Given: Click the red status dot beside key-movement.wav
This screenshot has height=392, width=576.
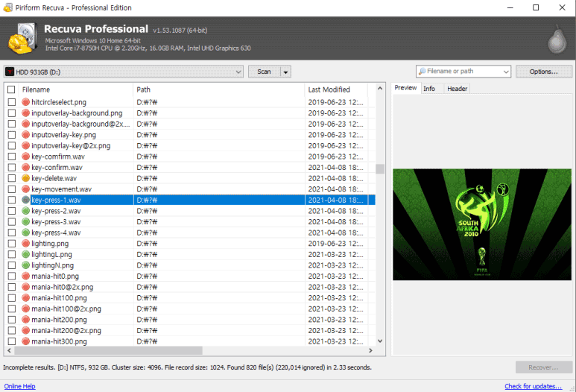Looking at the screenshot, I should [x=26, y=189].
